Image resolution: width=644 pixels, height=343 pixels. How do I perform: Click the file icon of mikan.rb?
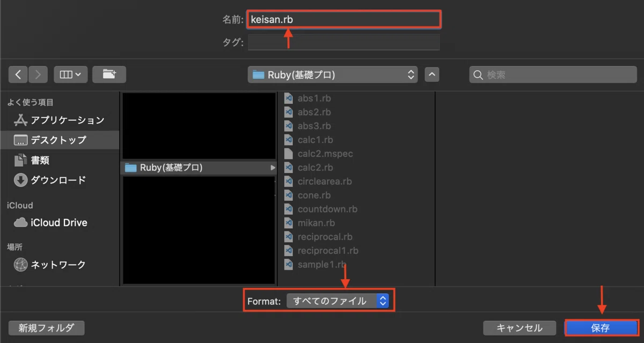pyautogui.click(x=288, y=223)
